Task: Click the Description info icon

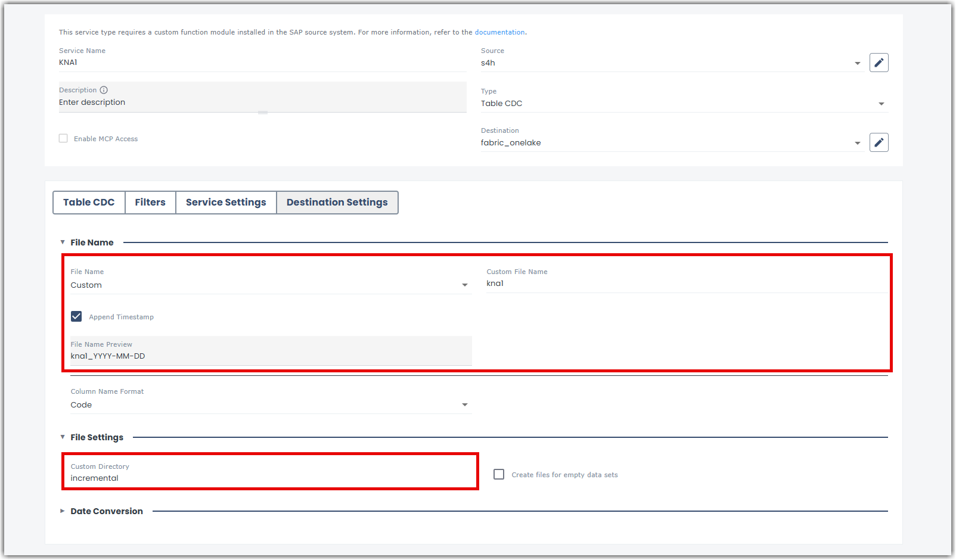Action: [x=104, y=90]
